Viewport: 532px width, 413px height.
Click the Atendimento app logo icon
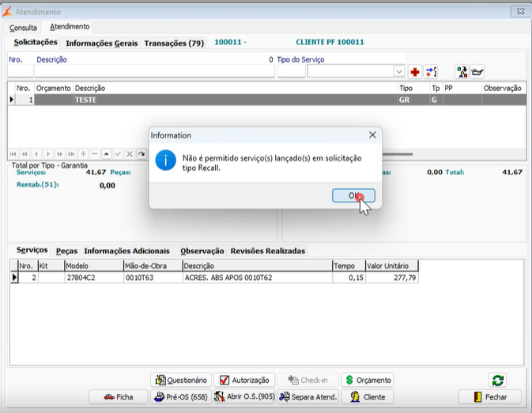pyautogui.click(x=7, y=12)
